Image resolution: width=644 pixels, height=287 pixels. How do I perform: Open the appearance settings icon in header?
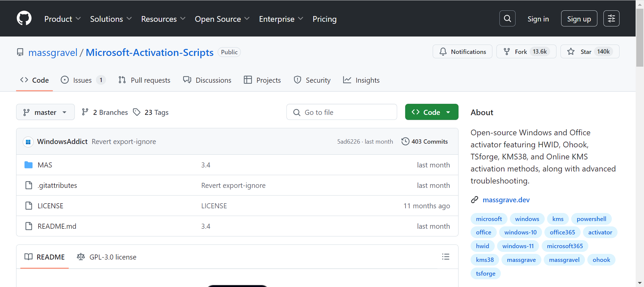[x=611, y=18]
